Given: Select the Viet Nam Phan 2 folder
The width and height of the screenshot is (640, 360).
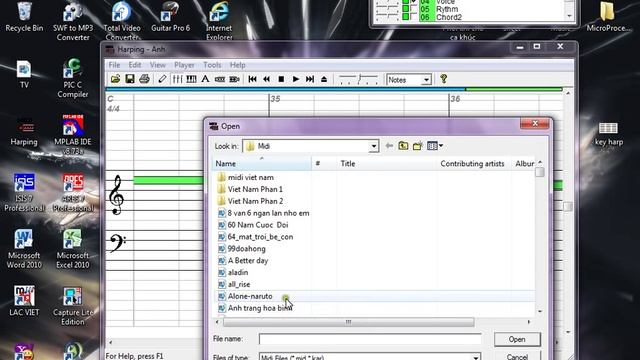Looking at the screenshot, I should (x=255, y=201).
